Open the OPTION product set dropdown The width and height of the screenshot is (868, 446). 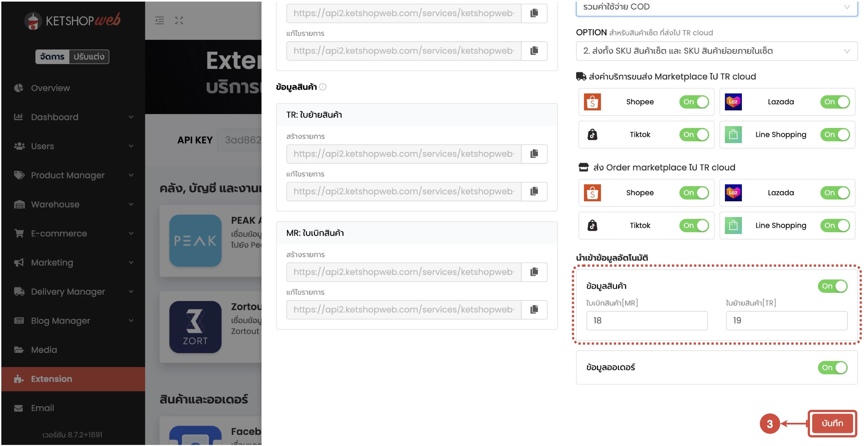tap(716, 51)
